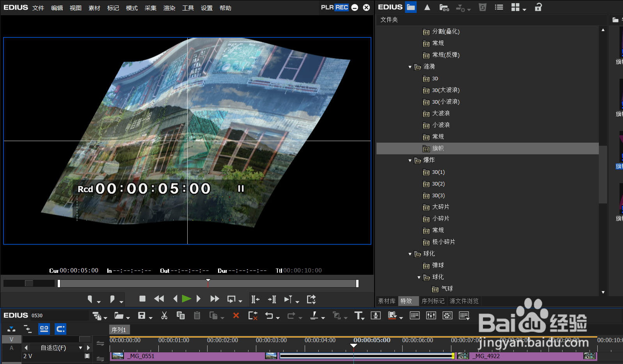This screenshot has height=364, width=623.
Task: Toggle the effects lock icon
Action: point(538,7)
